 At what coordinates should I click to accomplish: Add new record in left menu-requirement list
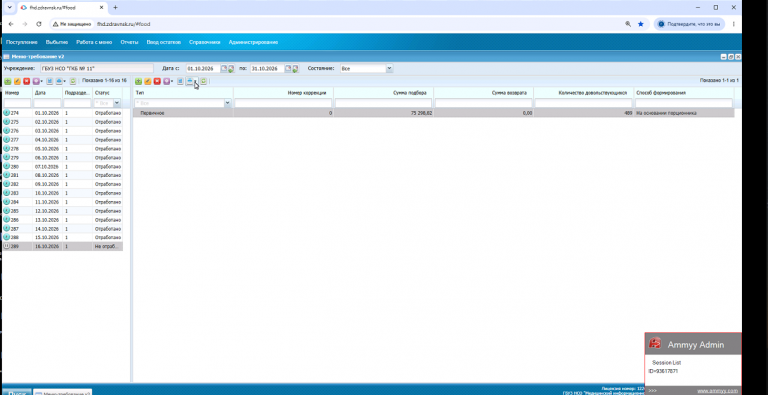(7, 81)
